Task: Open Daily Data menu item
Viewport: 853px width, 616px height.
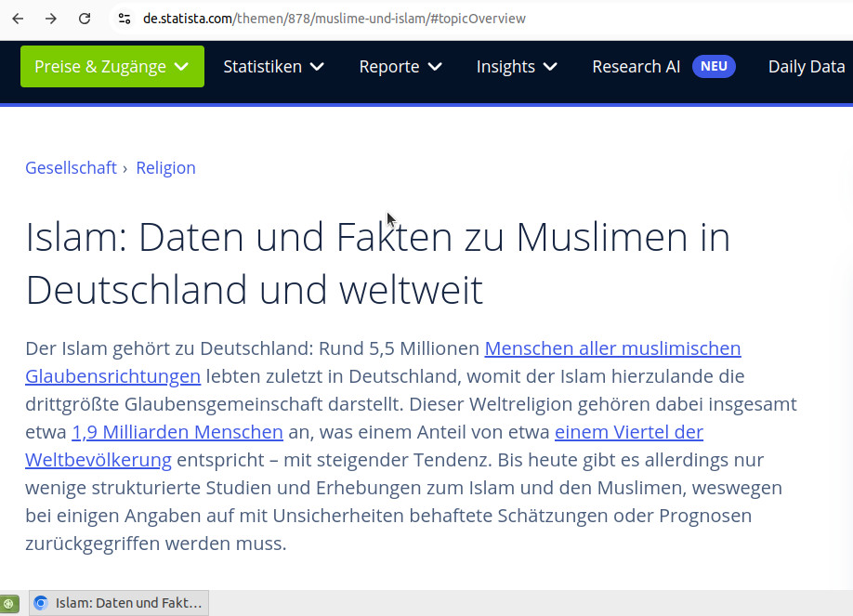Action: tap(807, 66)
